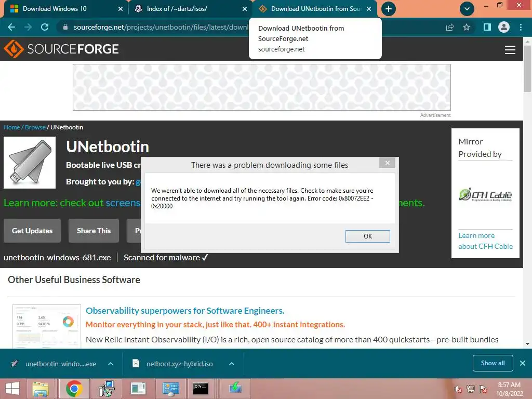Click the padlock site info icon
532x399 pixels.
click(x=65, y=27)
